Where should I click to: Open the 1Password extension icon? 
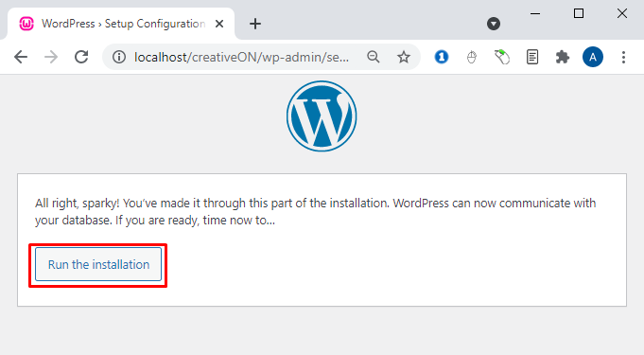(442, 57)
